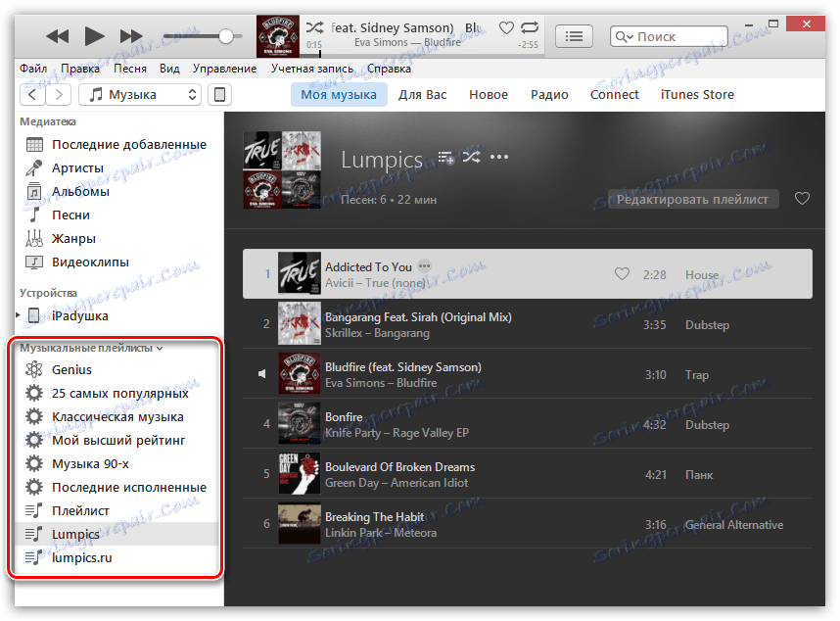Expand the iPadушка device triangle
840x621 pixels.
(x=19, y=315)
